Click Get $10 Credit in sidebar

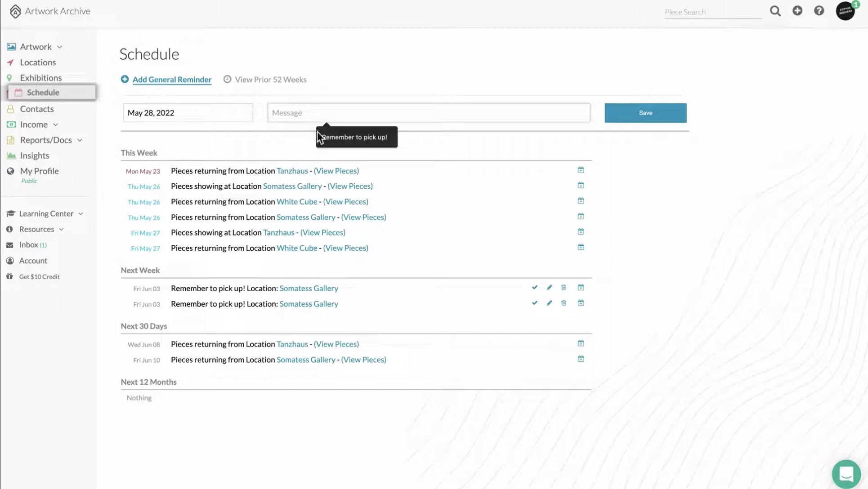point(39,277)
